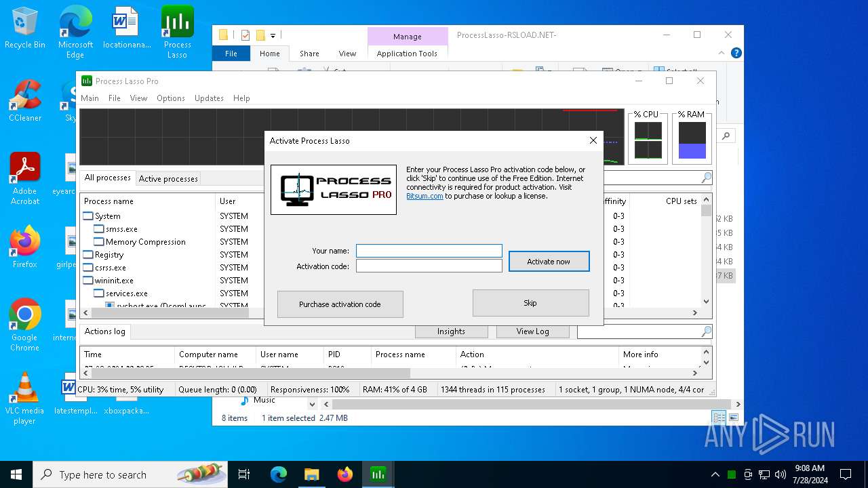The width and height of the screenshot is (868, 488).
Task: Switch to the All processes tab
Action: (x=107, y=178)
